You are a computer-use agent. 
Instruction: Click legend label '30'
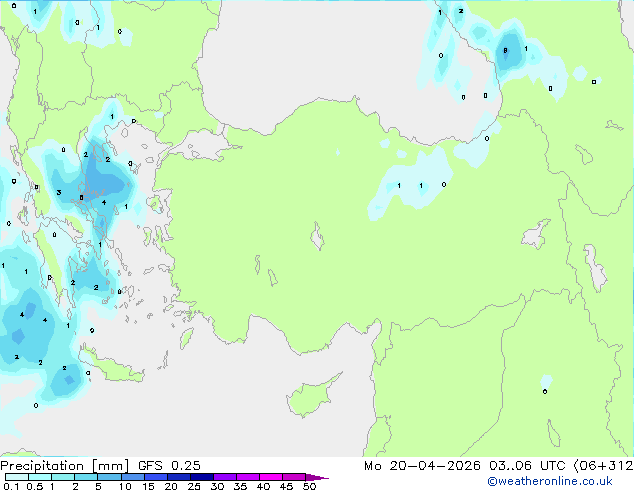pos(217,486)
